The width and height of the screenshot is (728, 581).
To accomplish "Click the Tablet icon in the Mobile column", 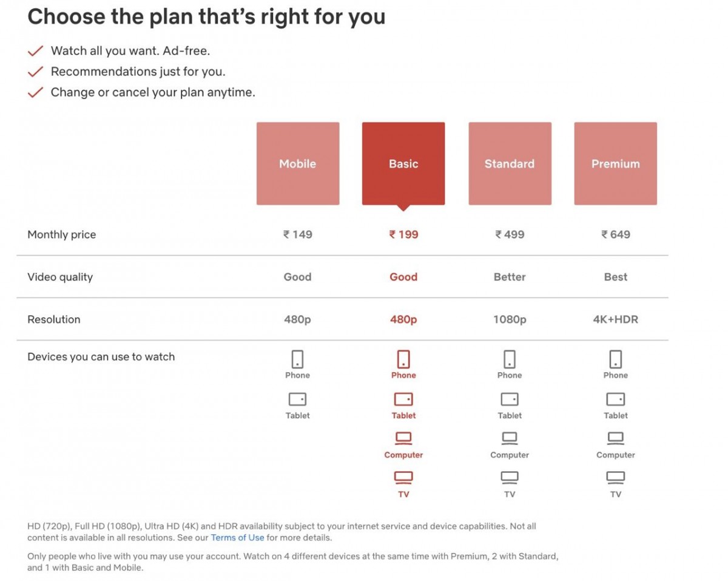I will click(x=297, y=399).
